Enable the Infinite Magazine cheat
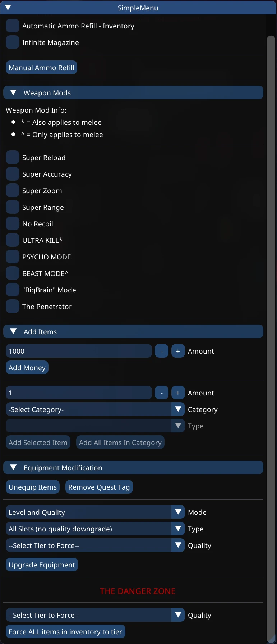The height and width of the screenshot is (644, 277). (x=12, y=42)
